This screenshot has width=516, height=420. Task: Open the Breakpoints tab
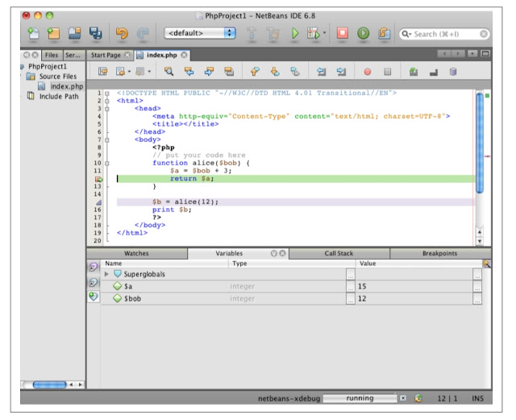pos(439,253)
